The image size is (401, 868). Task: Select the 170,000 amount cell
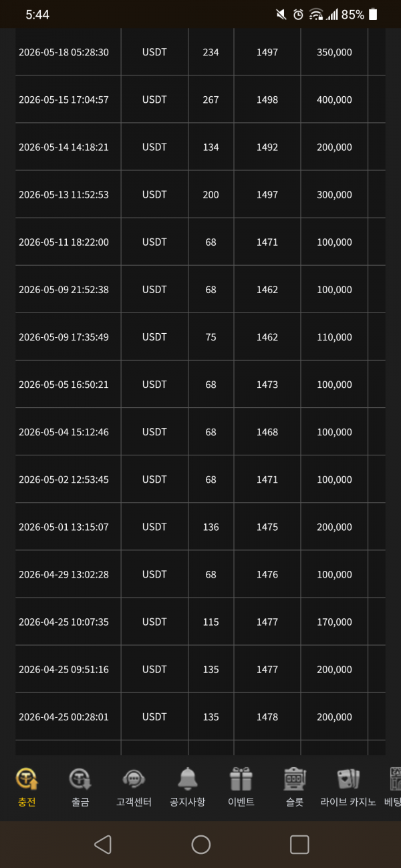[334, 622]
